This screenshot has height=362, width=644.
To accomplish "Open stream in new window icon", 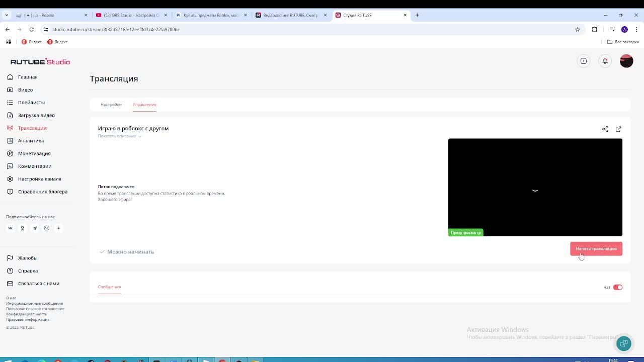I will click(618, 129).
